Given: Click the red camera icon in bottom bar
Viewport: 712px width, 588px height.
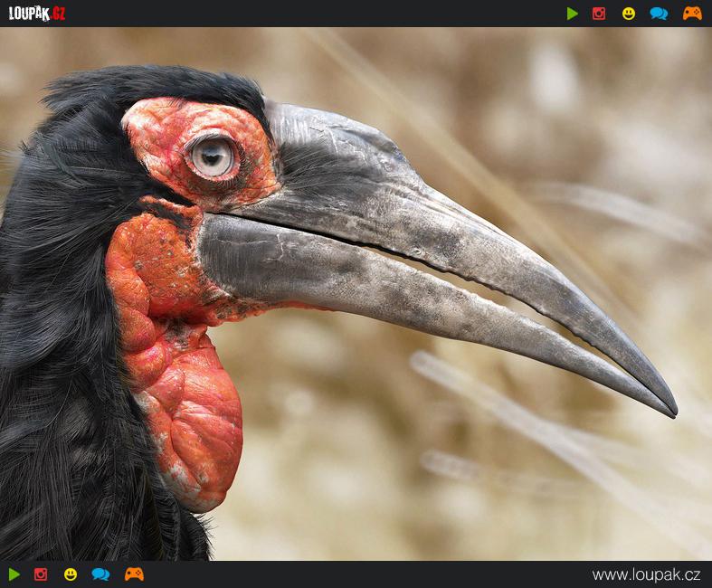Looking at the screenshot, I should [41, 574].
